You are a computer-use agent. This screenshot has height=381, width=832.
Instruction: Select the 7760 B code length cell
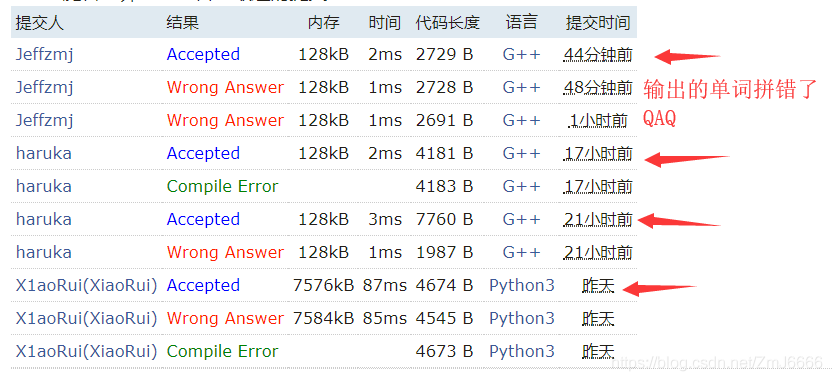tap(444, 219)
